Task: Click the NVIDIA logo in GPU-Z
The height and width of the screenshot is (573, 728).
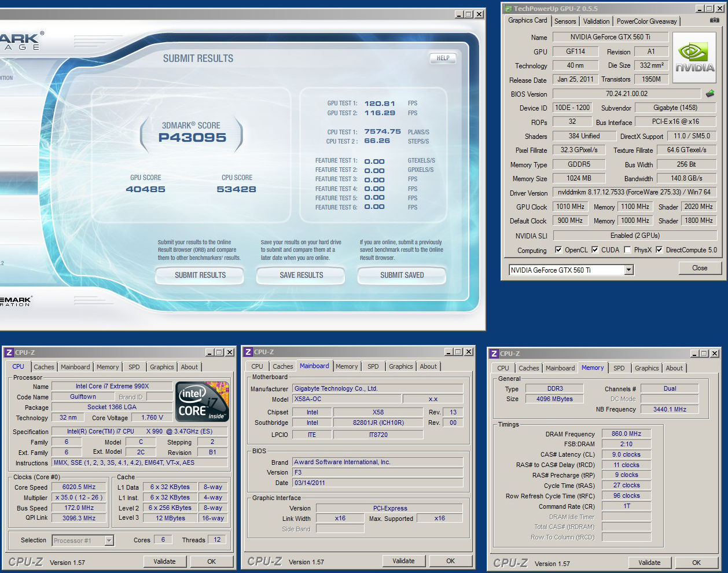Action: (x=694, y=58)
